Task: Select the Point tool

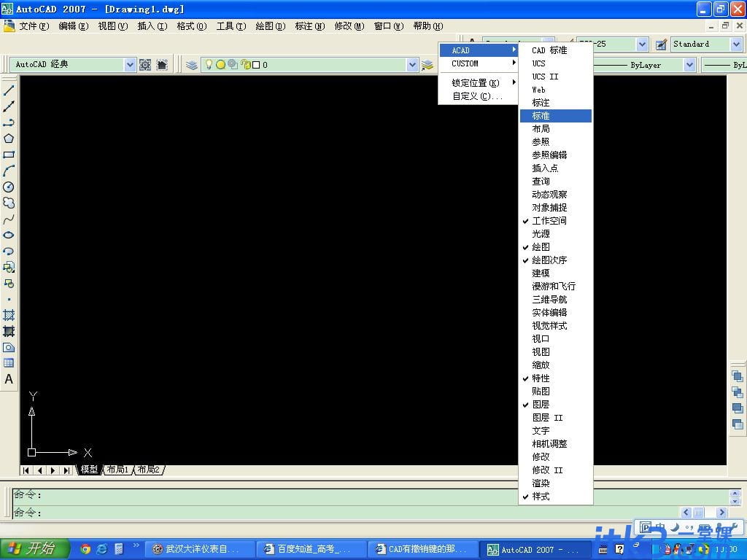Action: click(x=9, y=299)
